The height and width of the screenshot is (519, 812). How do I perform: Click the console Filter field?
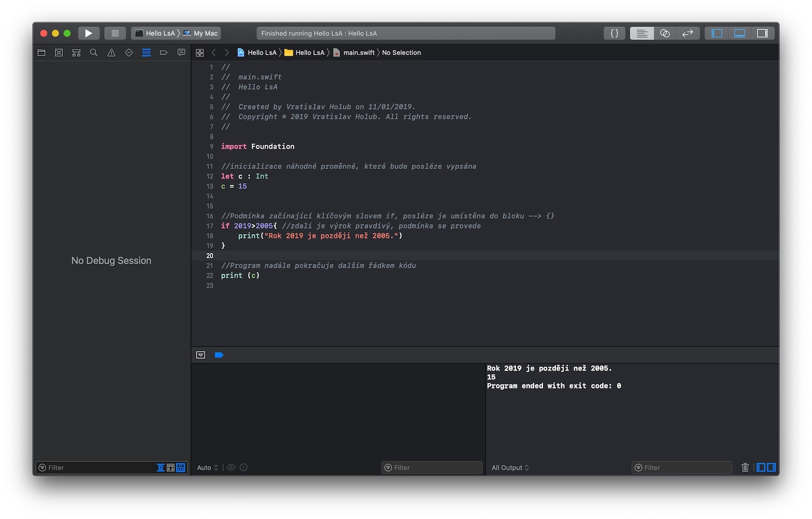coord(681,468)
